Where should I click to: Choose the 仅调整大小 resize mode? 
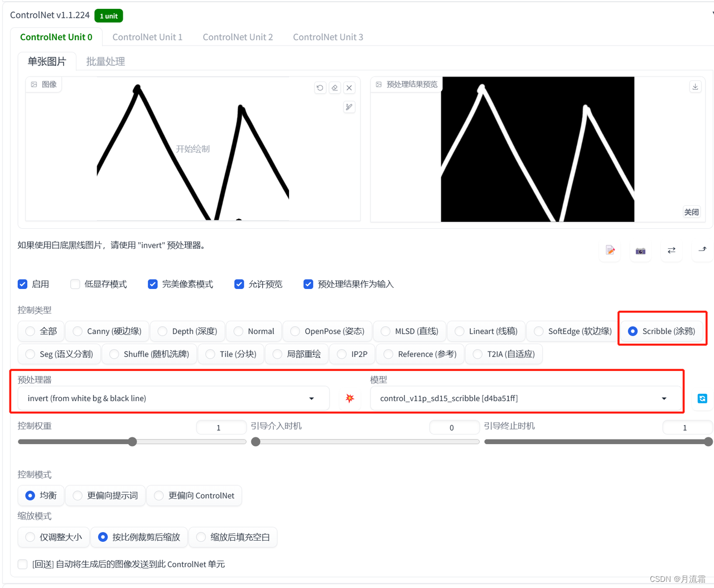point(54,537)
